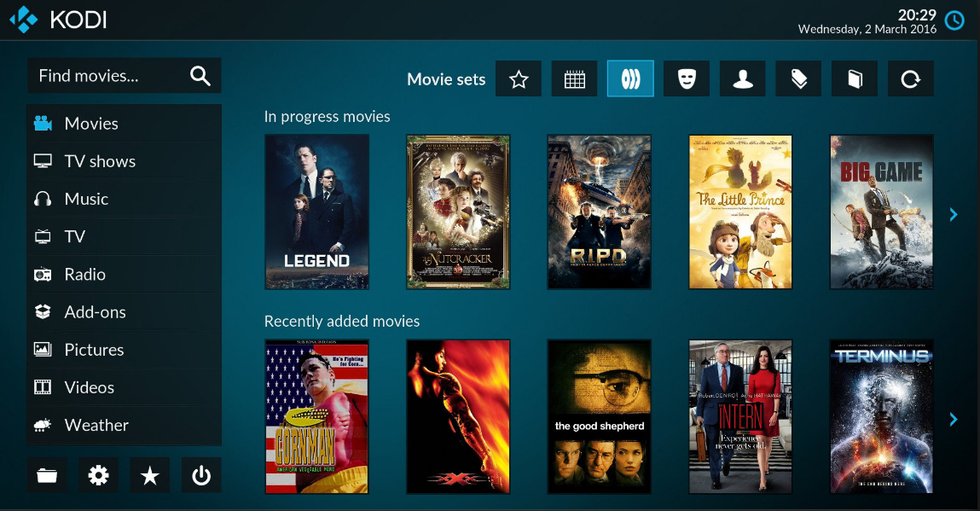This screenshot has width=980, height=511.
Task: Expand In progress movies with right chevron
Action: [x=953, y=214]
